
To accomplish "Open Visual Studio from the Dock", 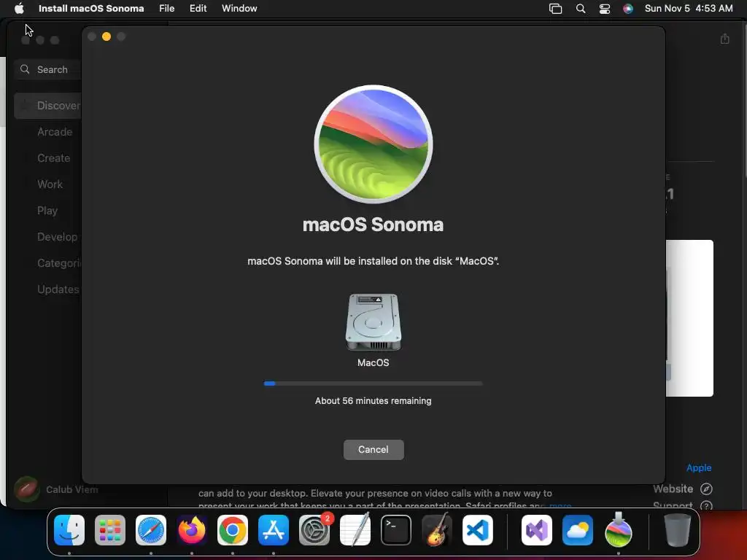I will pos(537,530).
